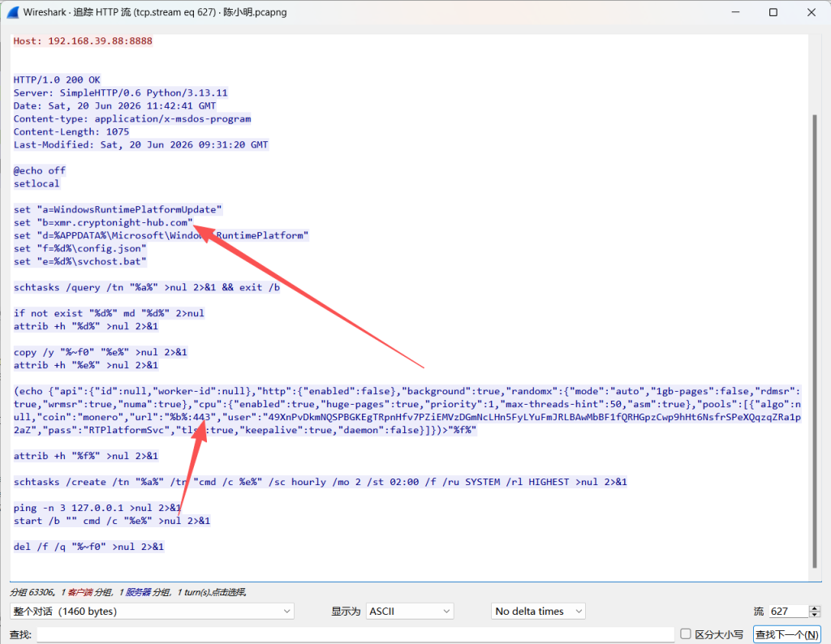Click the stream number field showing 627
Screen dimensions: 831x644
789,612
